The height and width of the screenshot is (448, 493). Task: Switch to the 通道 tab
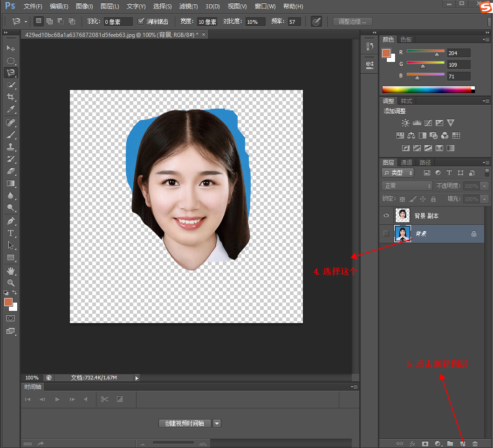point(406,162)
